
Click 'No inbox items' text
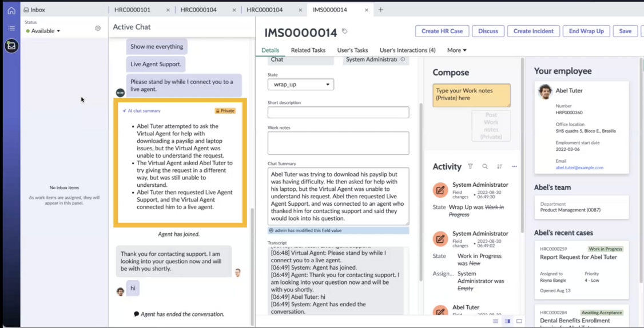click(x=64, y=187)
